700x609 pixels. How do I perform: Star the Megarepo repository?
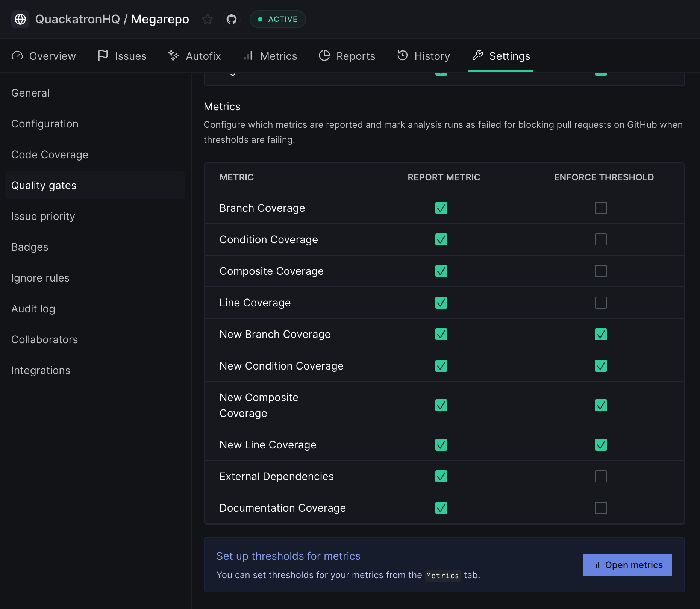coord(207,19)
